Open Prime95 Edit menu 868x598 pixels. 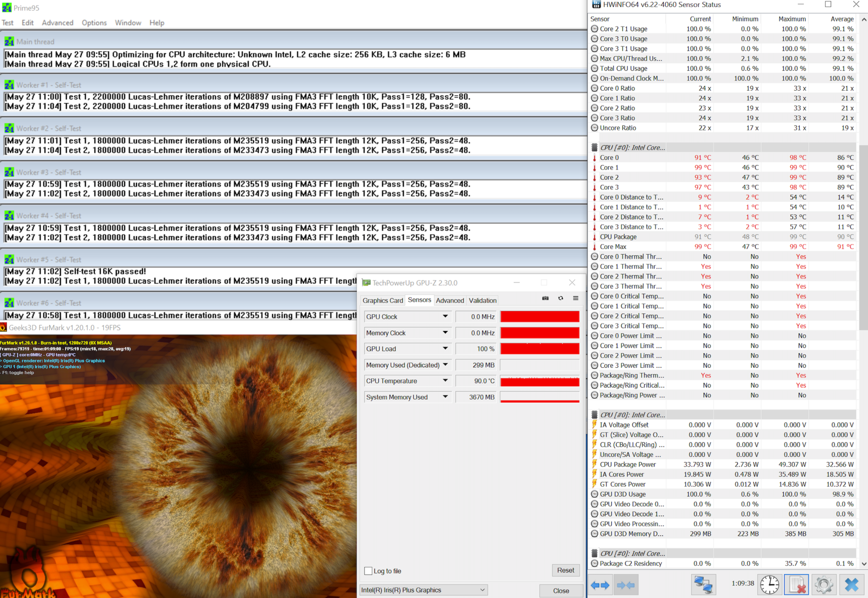coord(27,22)
